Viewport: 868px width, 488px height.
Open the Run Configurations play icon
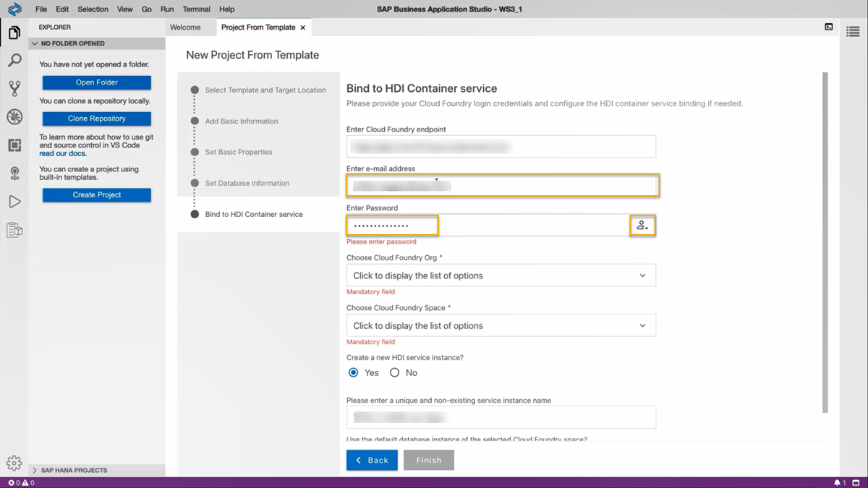[14, 202]
